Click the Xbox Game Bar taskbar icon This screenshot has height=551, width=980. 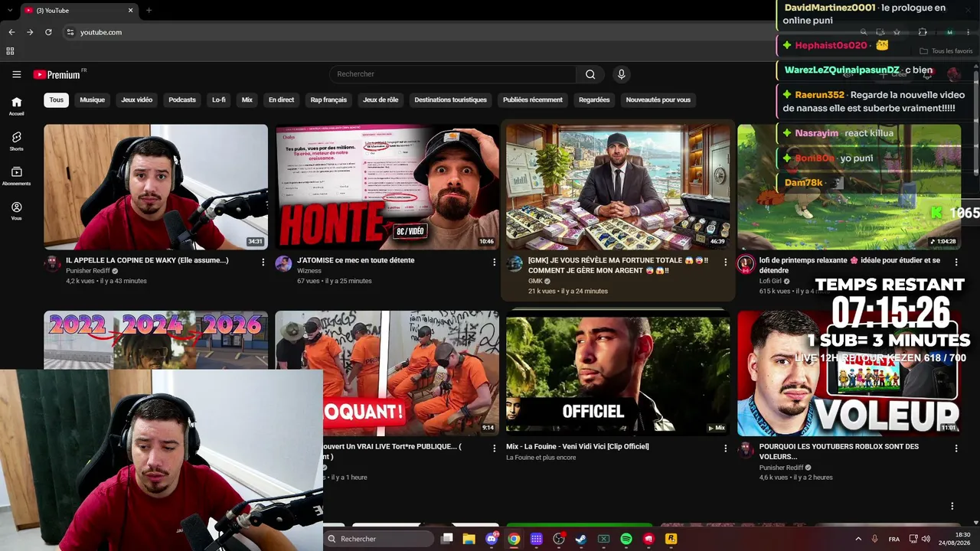click(603, 539)
